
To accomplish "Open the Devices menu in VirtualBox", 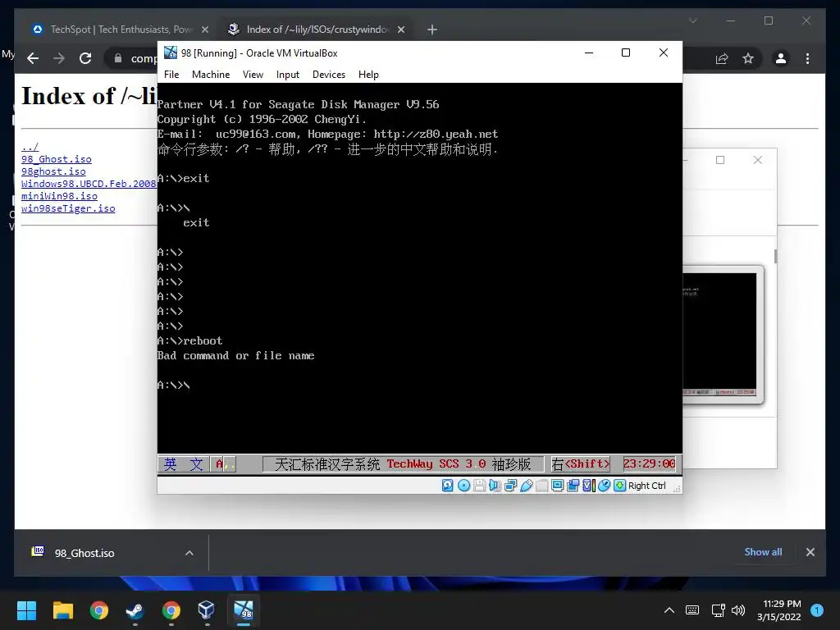I will click(328, 75).
